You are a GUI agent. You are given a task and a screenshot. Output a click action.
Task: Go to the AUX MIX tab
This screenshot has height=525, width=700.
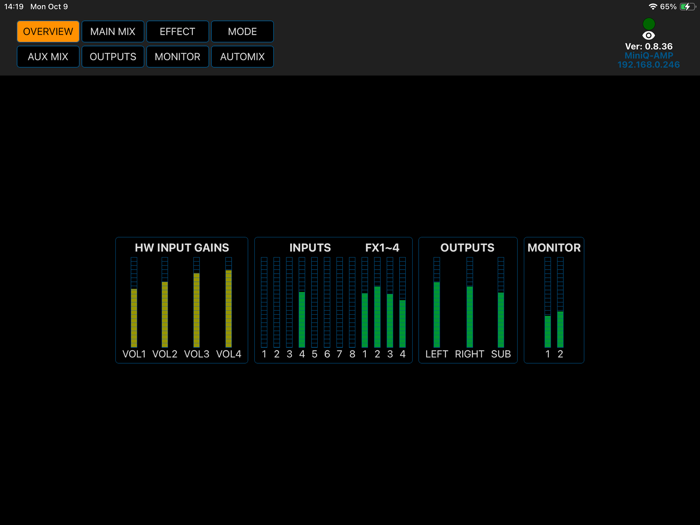(48, 57)
